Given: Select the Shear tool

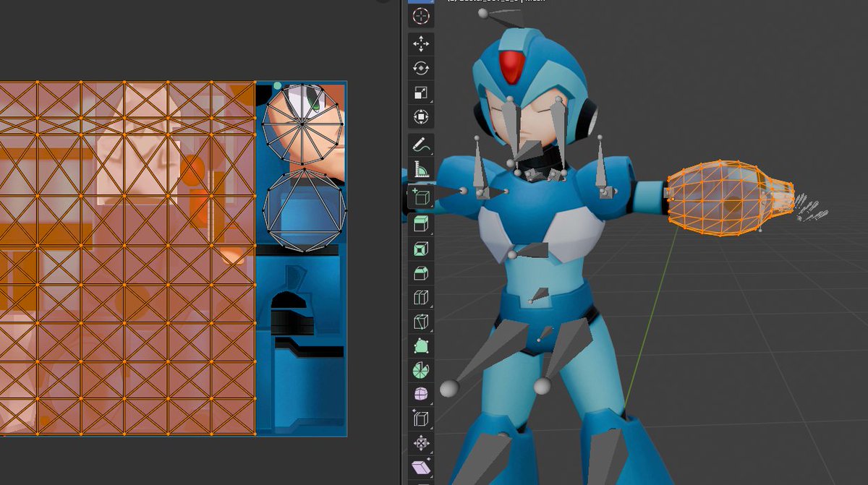Looking at the screenshot, I should [421, 468].
